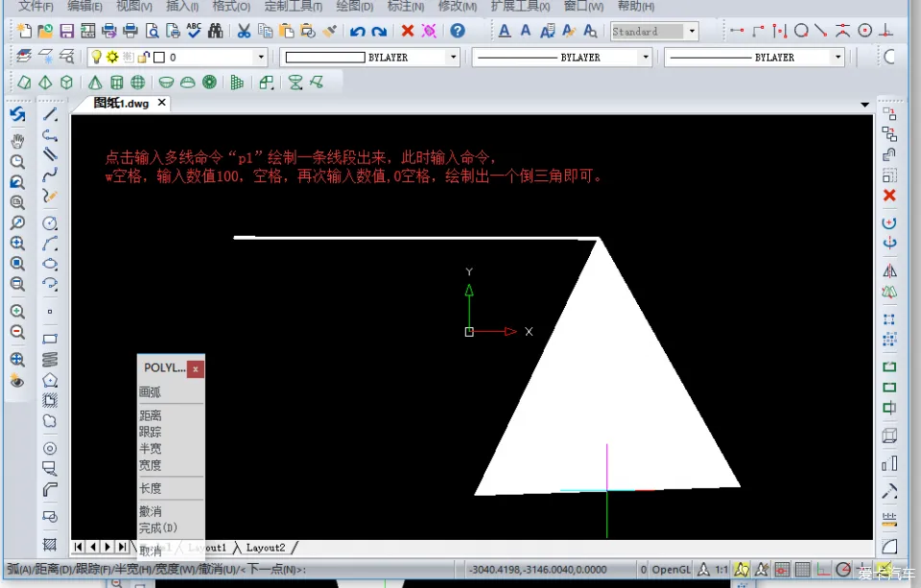Draw a 3D cylinder solid

click(117, 82)
